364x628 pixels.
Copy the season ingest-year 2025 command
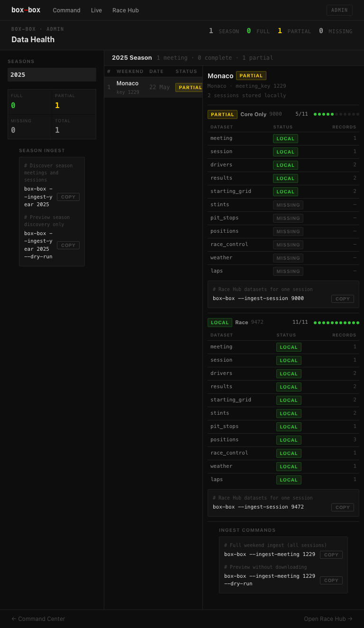point(68,197)
